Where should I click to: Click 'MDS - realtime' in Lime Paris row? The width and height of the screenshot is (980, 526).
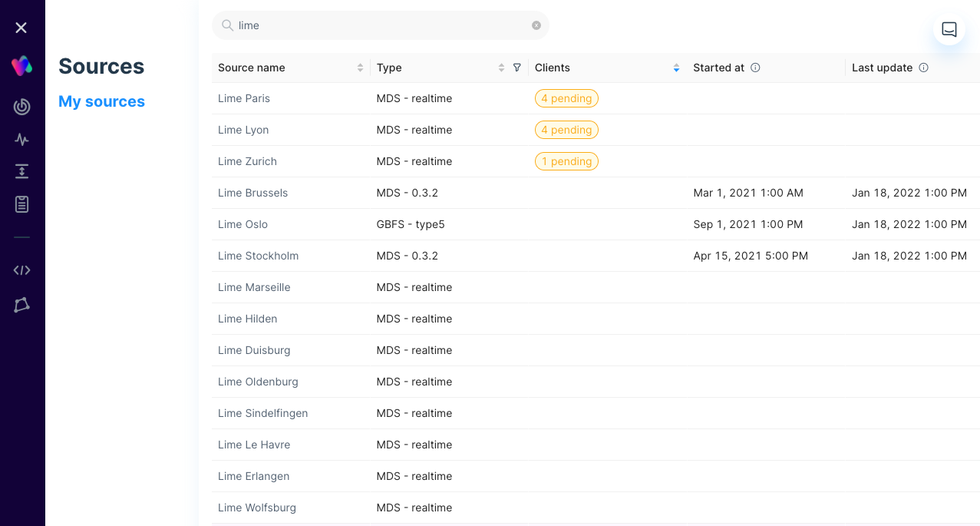(x=414, y=98)
